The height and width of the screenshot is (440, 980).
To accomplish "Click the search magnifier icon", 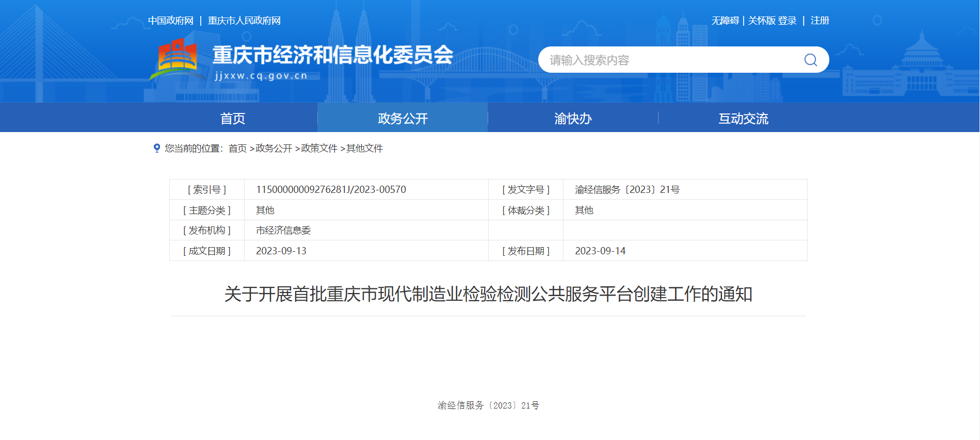I will 810,60.
